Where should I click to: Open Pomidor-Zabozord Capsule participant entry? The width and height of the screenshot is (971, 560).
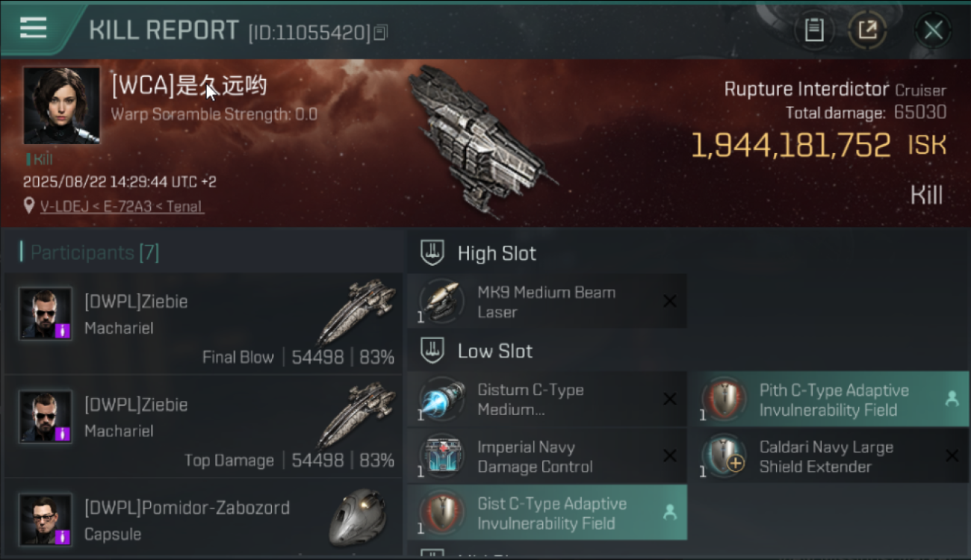point(203,519)
